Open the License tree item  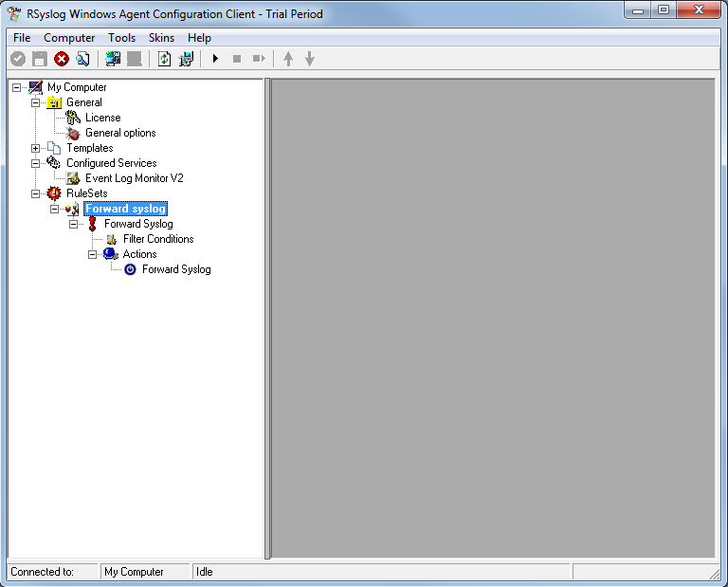pyautogui.click(x=103, y=118)
